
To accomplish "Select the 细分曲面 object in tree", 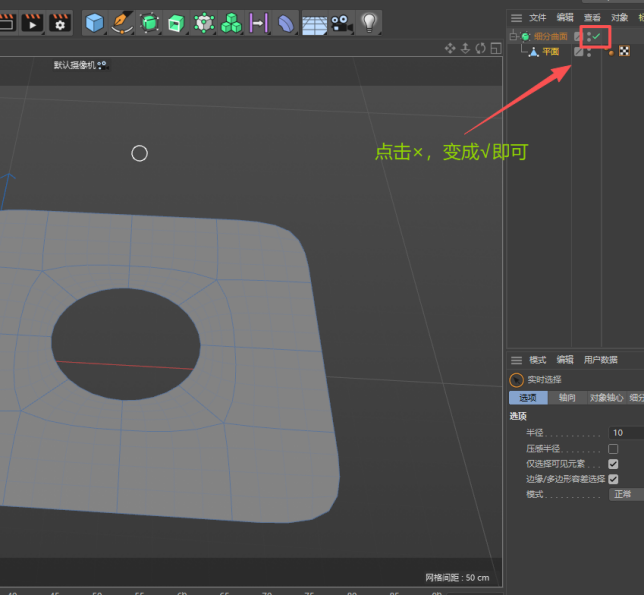I will point(550,37).
